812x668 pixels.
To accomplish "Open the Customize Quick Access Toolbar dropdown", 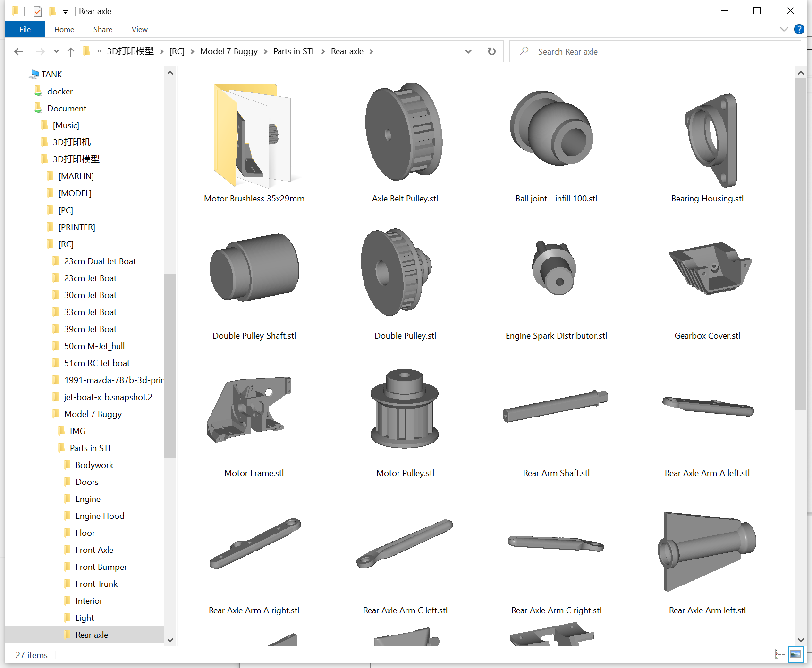I will [x=65, y=12].
